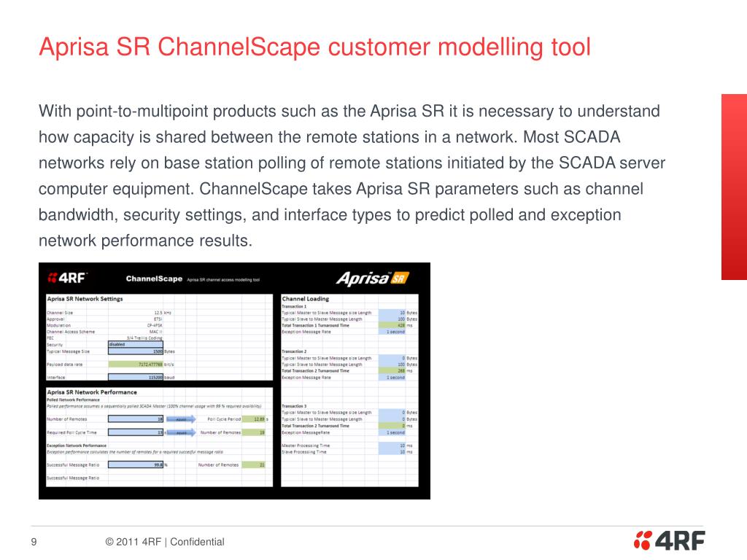This screenshot has width=747, height=560.
Task: Click the blue arrow beside Required Poll Cycle Time
Action: pyautogui.click(x=181, y=432)
